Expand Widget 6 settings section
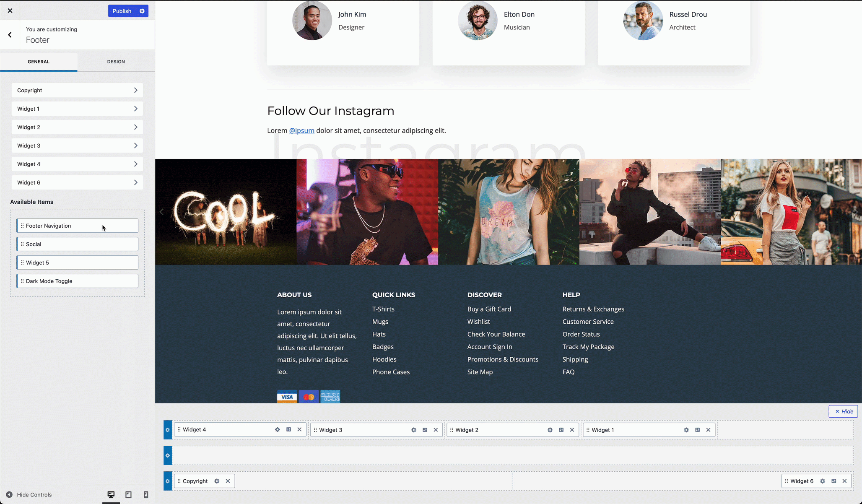 click(77, 182)
